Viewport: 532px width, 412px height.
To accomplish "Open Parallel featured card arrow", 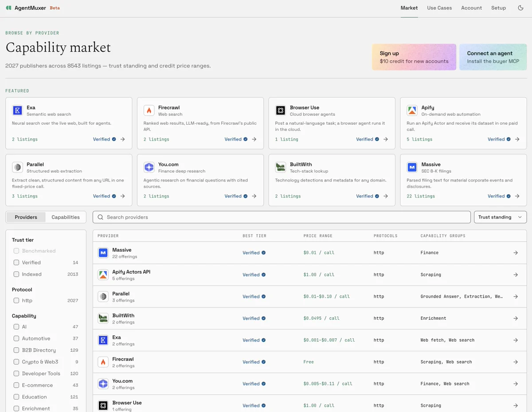I will (123, 196).
